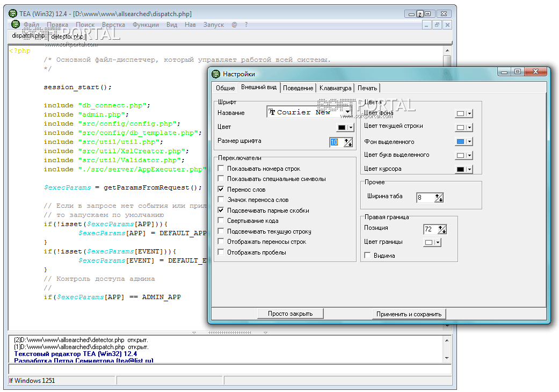Open the font Название dropdown
This screenshot has width=559, height=392.
coord(348,112)
